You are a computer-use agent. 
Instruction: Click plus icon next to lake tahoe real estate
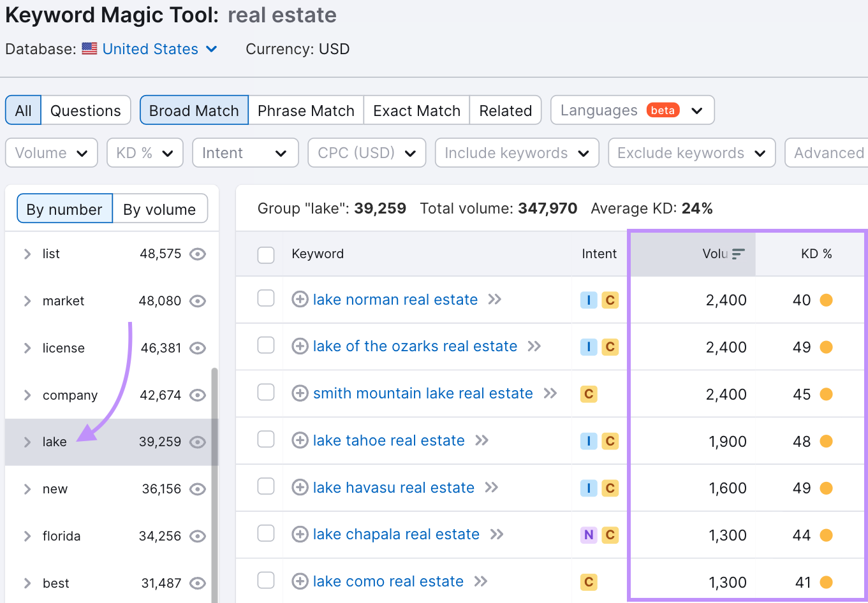tap(300, 440)
